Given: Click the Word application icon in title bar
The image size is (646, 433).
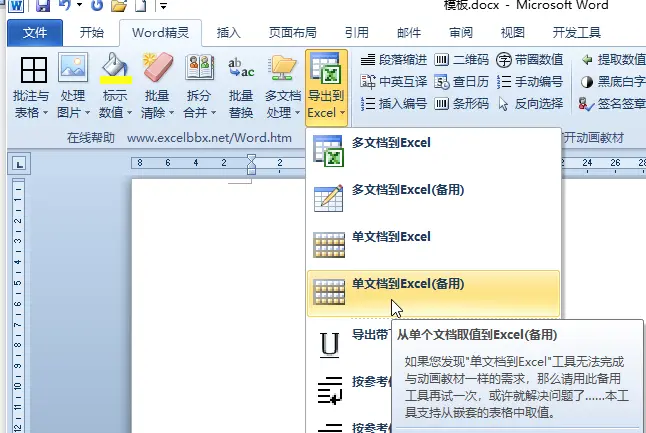Looking at the screenshot, I should tap(16, 5).
